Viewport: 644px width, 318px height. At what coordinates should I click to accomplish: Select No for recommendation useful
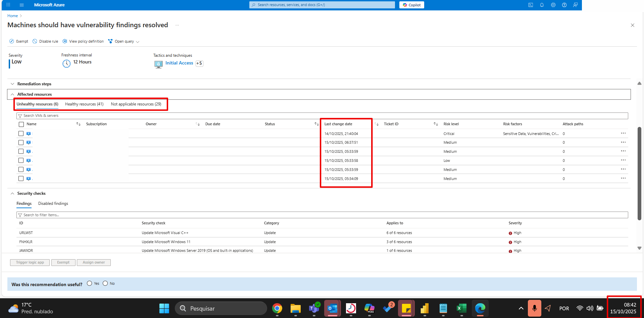105,283
